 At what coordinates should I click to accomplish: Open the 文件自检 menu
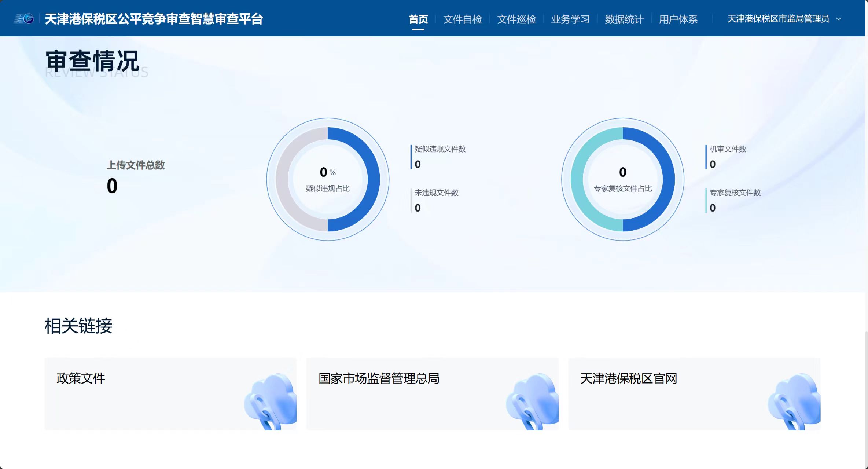[x=462, y=19]
